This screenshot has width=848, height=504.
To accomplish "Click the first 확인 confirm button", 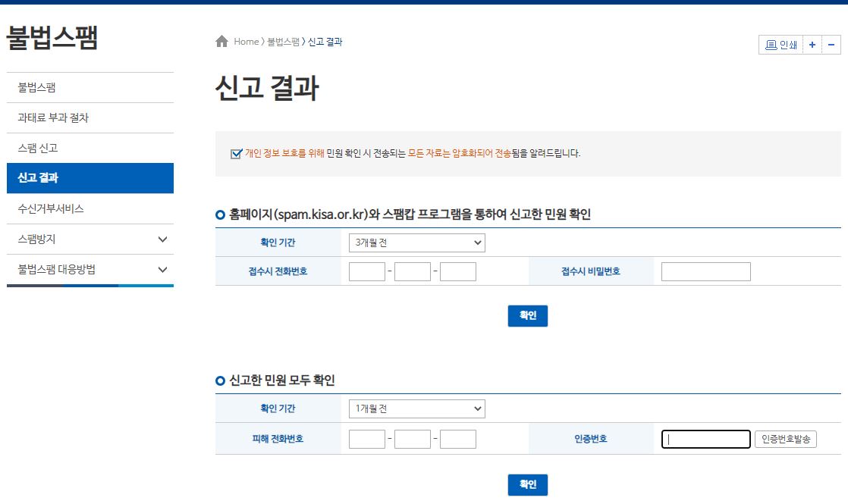I will (527, 316).
